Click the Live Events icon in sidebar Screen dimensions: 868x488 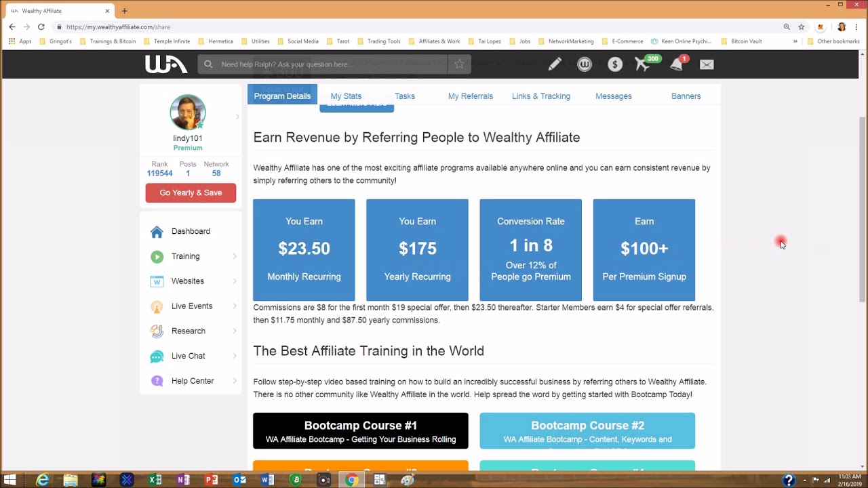(157, 306)
